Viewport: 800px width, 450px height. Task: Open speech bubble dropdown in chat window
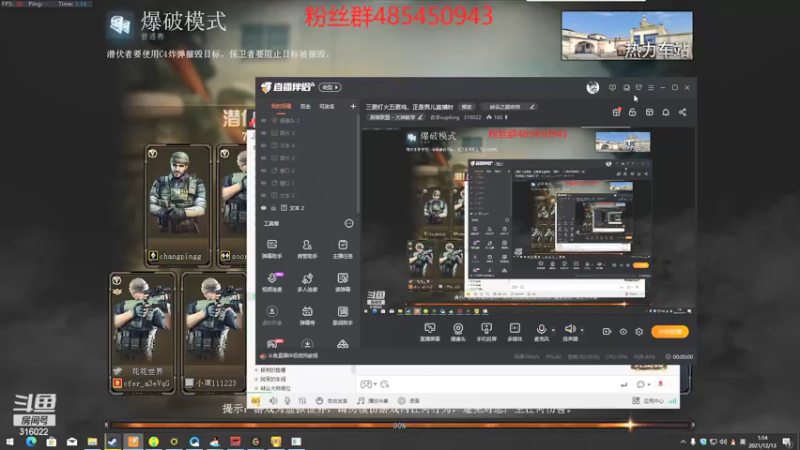click(643, 384)
